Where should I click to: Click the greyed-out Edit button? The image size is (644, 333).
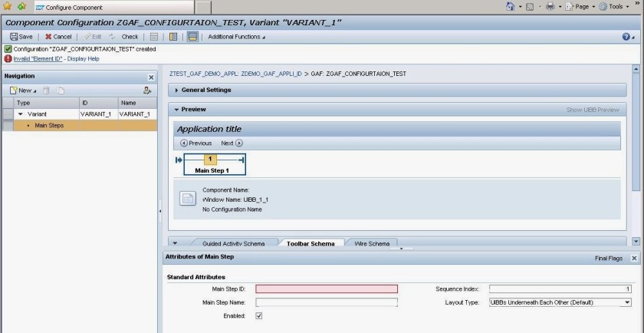(x=93, y=37)
